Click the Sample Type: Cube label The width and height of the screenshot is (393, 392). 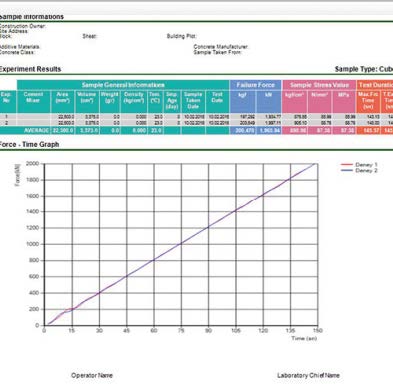click(x=364, y=69)
